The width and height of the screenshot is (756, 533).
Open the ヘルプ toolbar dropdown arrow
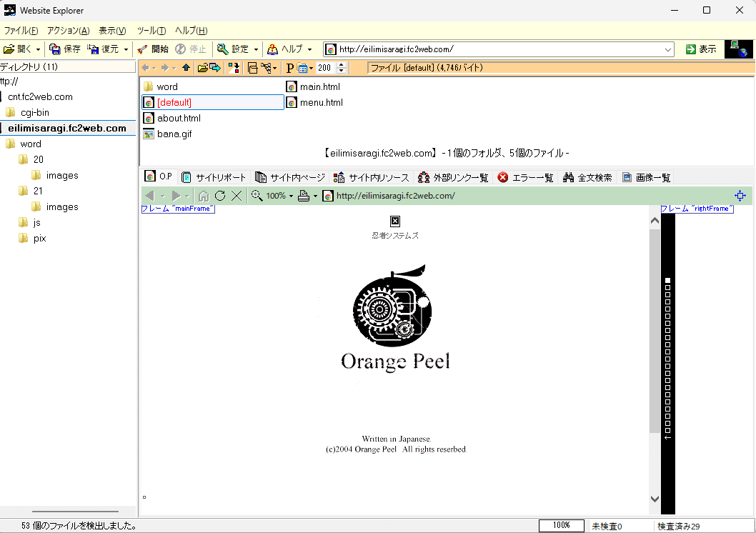point(309,49)
